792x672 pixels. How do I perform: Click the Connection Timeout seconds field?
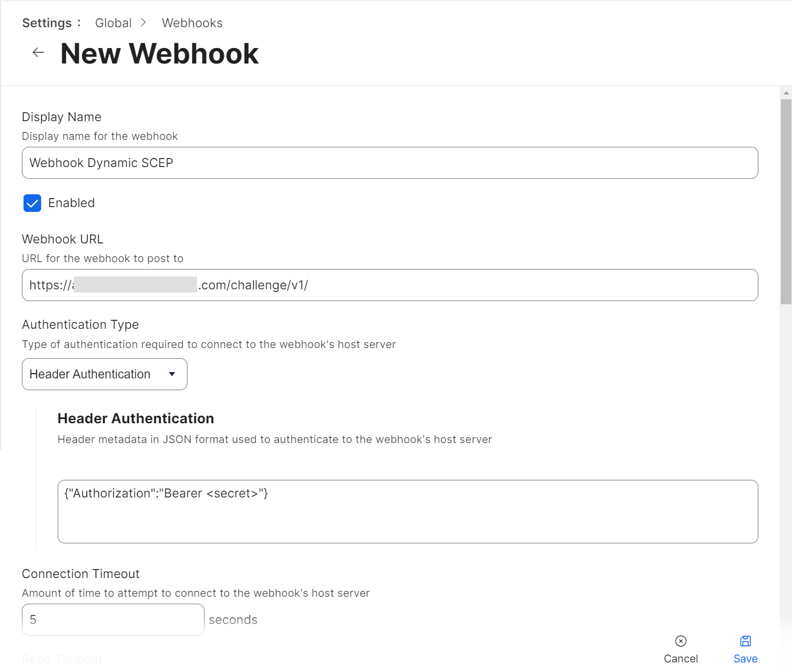[x=113, y=620]
